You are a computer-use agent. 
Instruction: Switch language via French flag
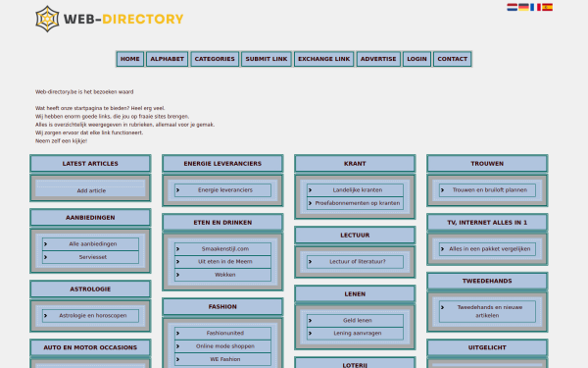click(535, 7)
